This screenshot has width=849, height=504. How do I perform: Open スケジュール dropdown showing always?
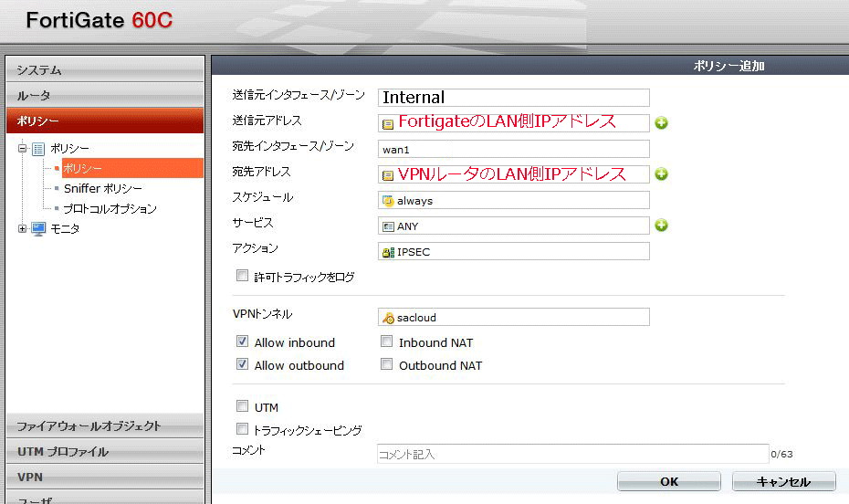pyautogui.click(x=513, y=200)
